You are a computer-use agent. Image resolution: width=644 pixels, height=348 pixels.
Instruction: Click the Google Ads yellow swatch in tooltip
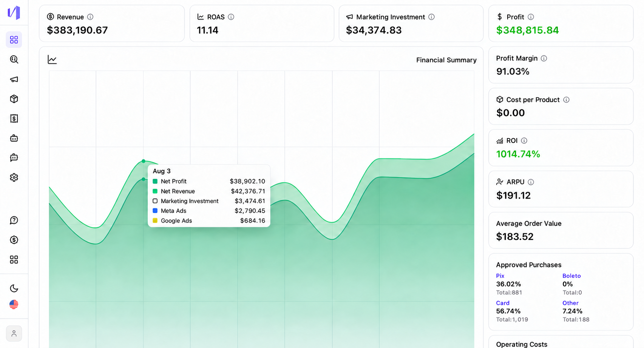(155, 221)
